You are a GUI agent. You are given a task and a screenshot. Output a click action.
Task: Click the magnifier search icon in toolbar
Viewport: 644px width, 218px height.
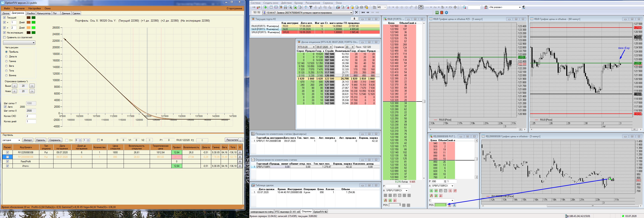464,7
